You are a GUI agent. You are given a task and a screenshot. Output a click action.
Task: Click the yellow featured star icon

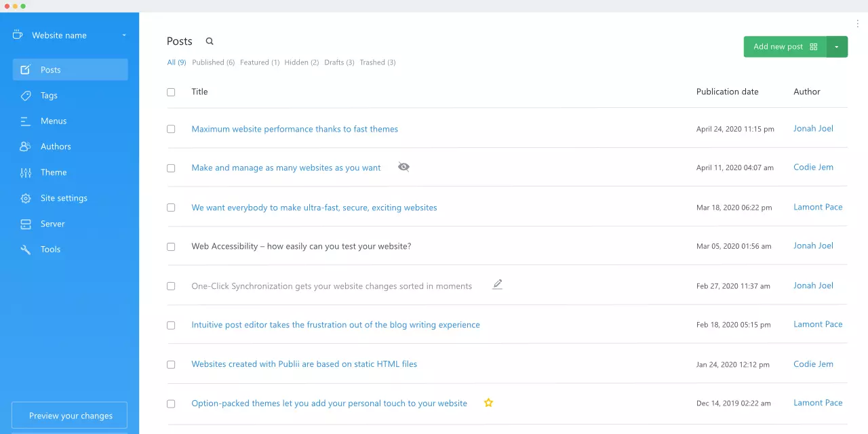click(x=488, y=403)
